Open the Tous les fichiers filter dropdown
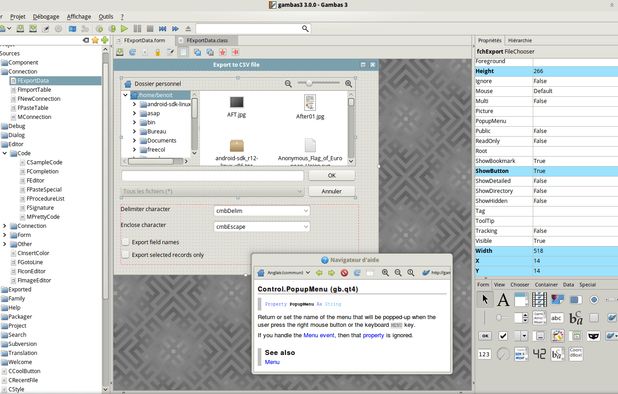Screen dimensions: 618x394 coord(212,191)
